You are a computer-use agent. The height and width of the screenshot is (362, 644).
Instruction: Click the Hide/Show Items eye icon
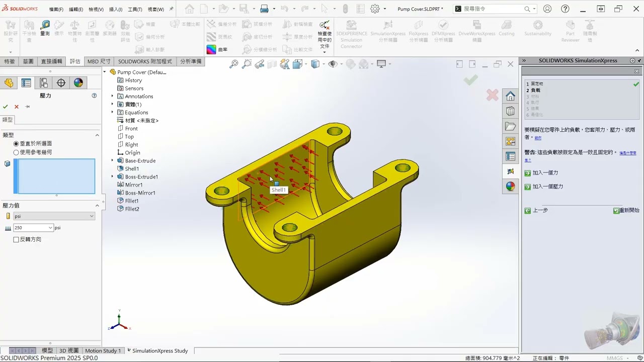(333, 64)
